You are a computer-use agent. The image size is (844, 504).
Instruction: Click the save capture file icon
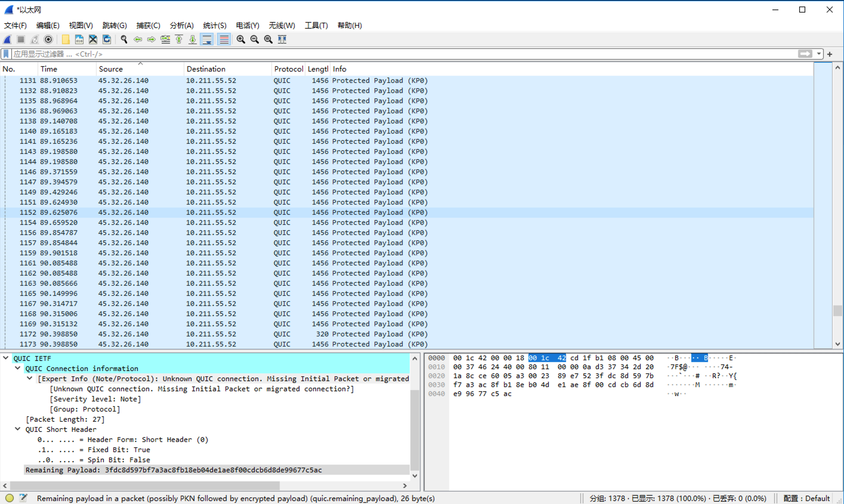coord(79,39)
